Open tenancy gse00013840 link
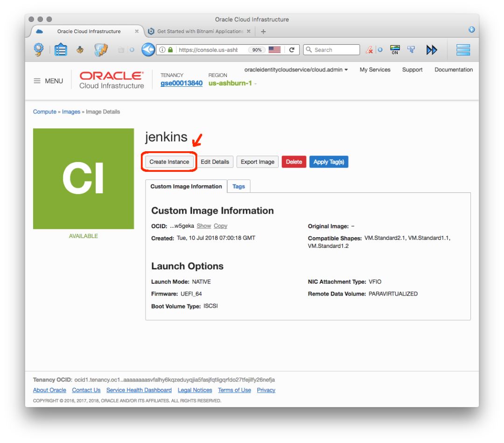Image resolution: width=504 pixels, height=443 pixels. click(x=182, y=83)
